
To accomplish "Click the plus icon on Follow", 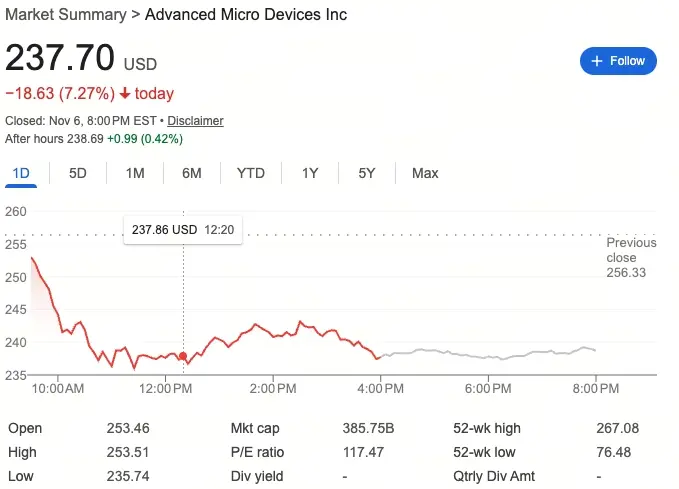I will tap(597, 61).
